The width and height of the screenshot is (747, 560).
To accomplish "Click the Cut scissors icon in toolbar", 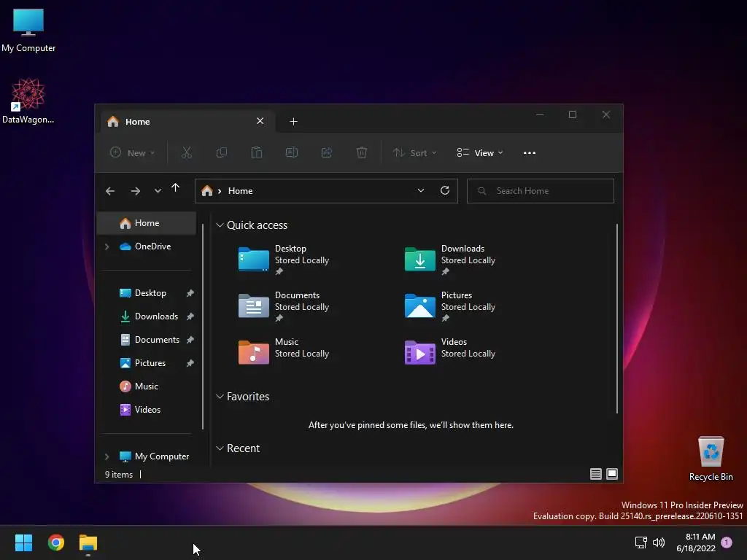I will 186,152.
